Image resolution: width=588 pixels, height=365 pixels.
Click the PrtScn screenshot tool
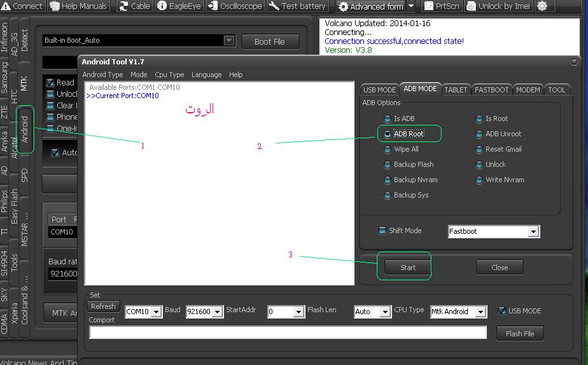coord(442,6)
